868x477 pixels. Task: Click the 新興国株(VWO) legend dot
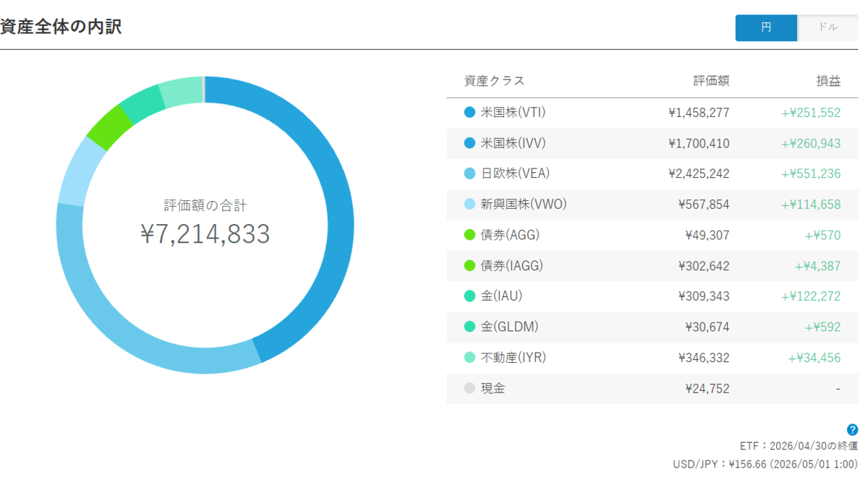click(469, 205)
